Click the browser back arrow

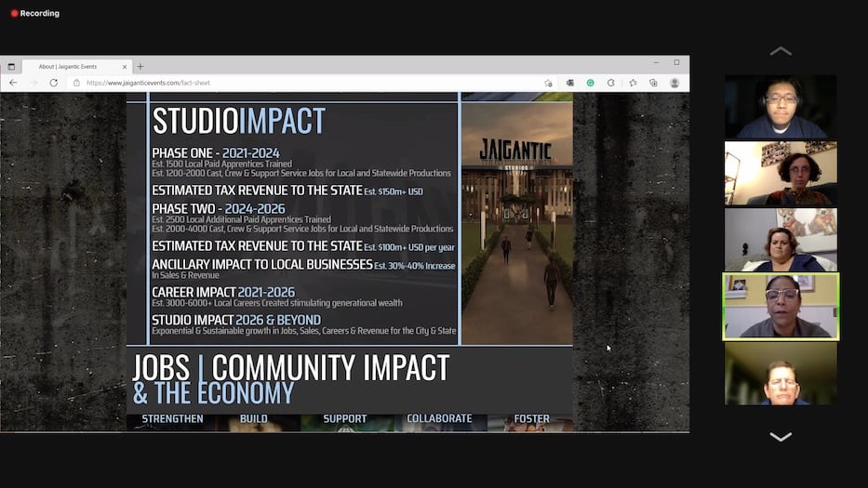(x=13, y=83)
